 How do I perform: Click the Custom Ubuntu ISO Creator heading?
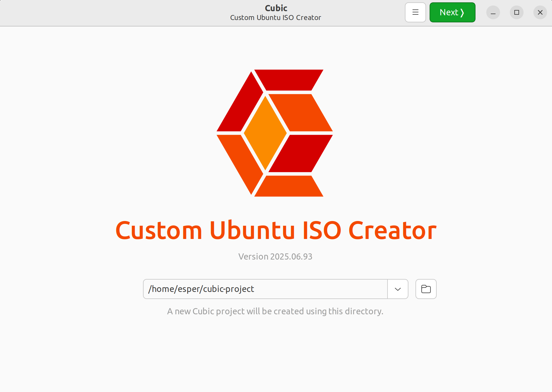(276, 231)
